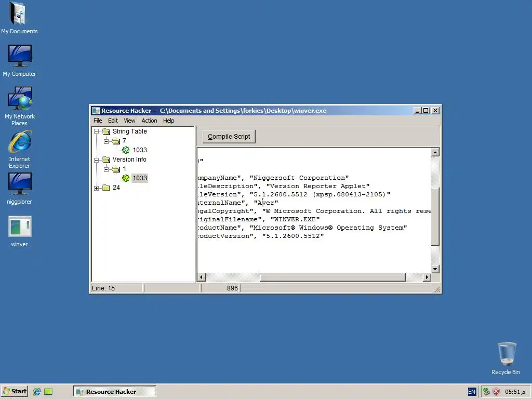Collapse the String Table tree node
The width and height of the screenshot is (532, 399).
pos(96,131)
